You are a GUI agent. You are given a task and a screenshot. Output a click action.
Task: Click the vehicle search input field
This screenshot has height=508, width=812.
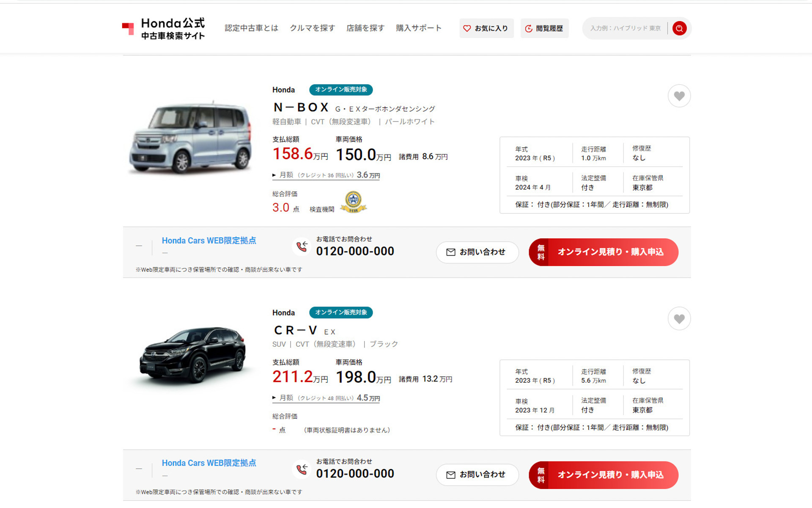(626, 28)
